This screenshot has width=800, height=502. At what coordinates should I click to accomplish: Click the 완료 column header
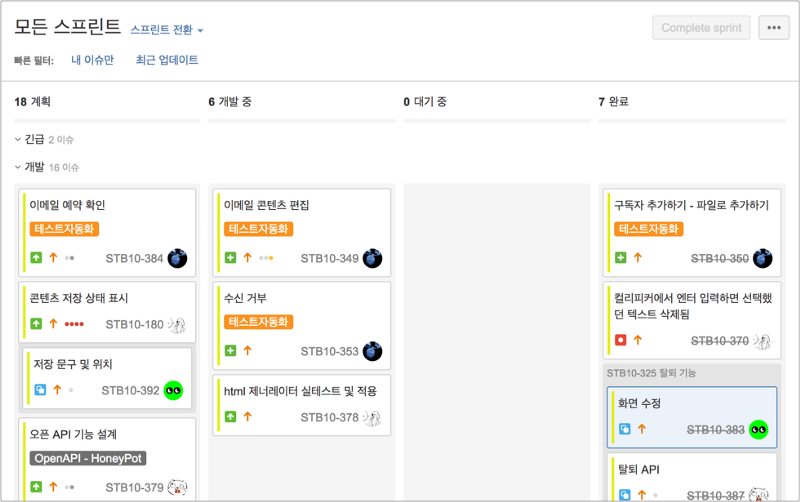(x=618, y=101)
